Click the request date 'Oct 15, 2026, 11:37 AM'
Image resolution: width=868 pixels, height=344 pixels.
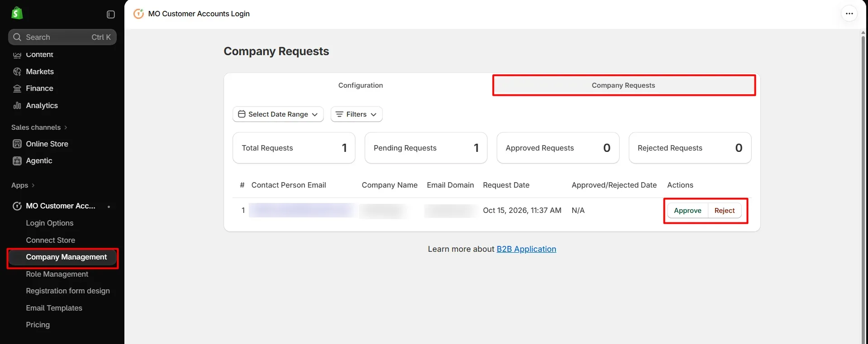point(522,210)
